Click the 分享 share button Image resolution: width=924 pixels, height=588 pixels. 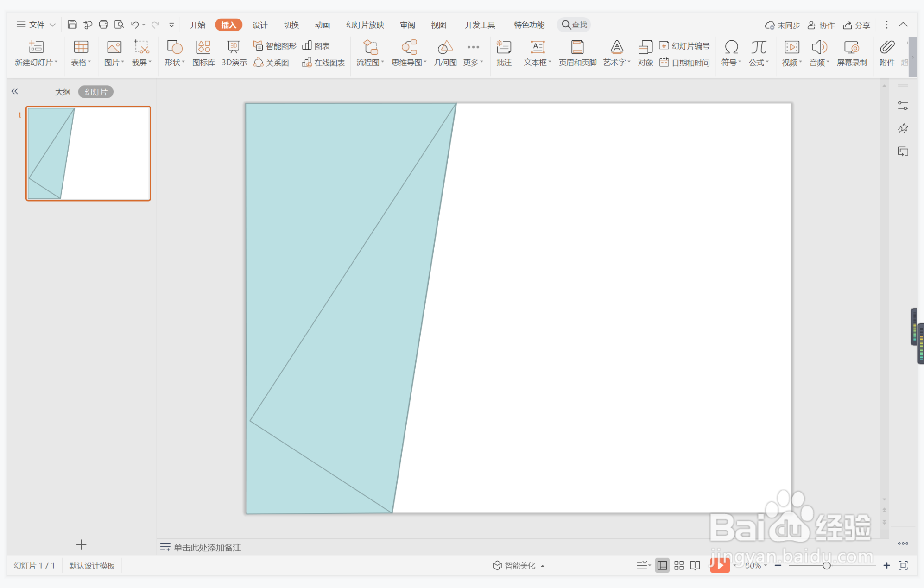pyautogui.click(x=856, y=25)
